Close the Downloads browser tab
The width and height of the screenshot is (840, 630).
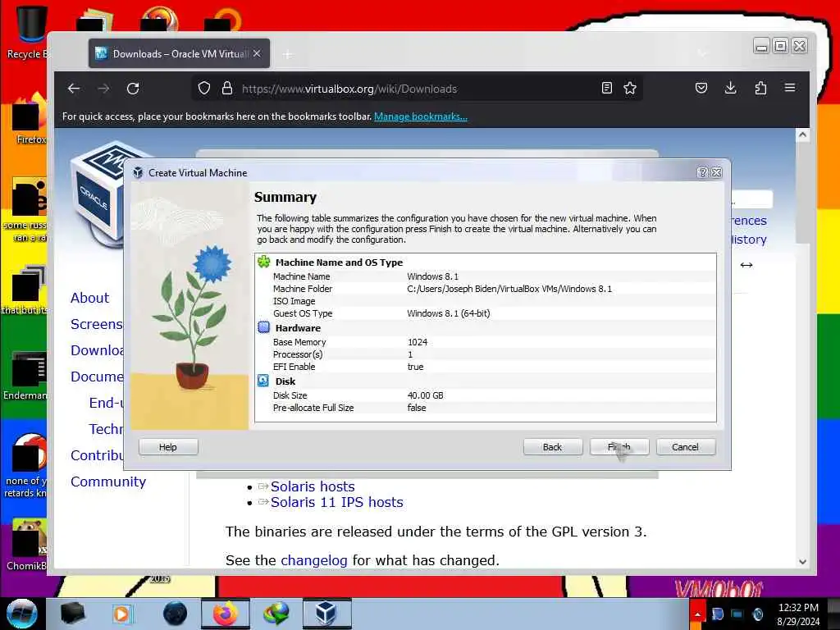point(257,53)
